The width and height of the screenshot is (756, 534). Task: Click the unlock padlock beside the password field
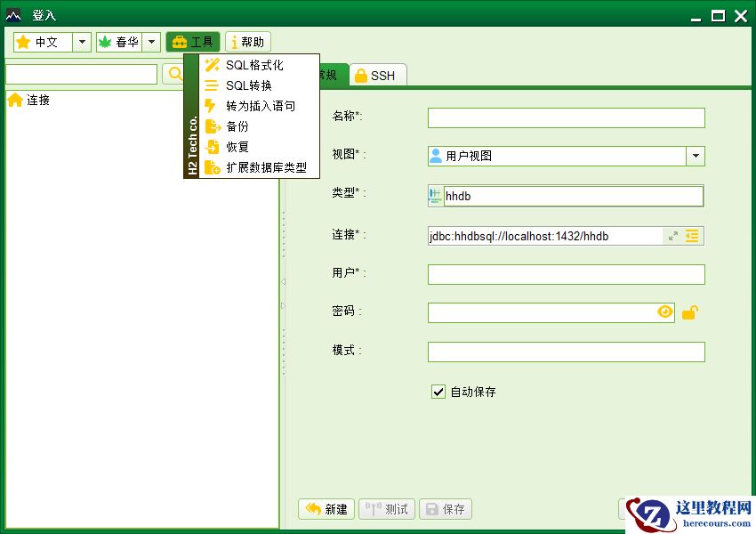click(690, 311)
